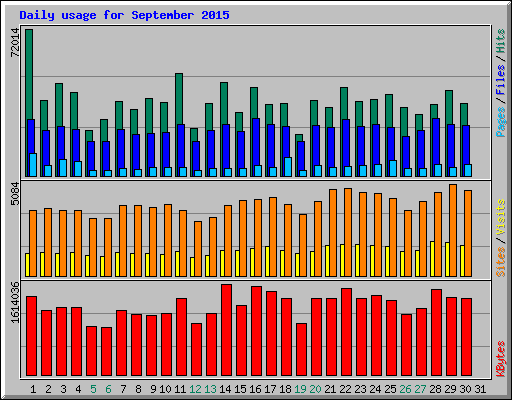The width and height of the screenshot is (512, 400).
Task: Click day label 23 on the x-axis
Action: 360,389
